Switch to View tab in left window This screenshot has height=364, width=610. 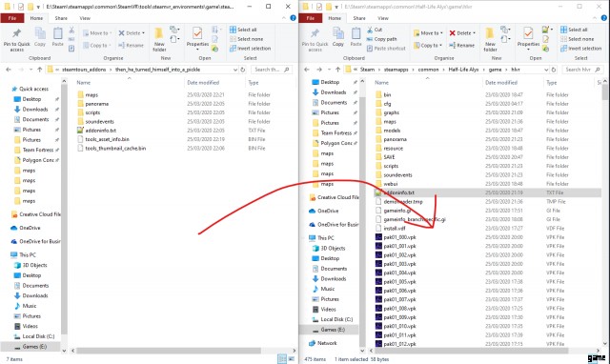[85, 18]
